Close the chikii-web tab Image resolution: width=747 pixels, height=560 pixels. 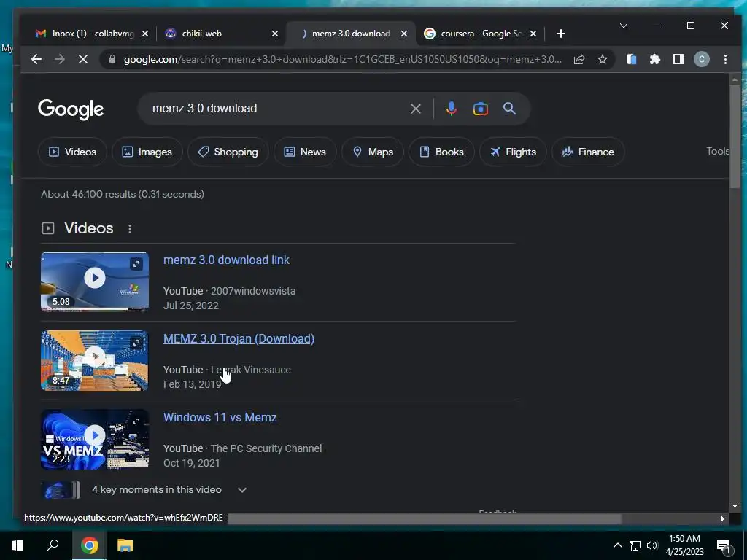[274, 34]
